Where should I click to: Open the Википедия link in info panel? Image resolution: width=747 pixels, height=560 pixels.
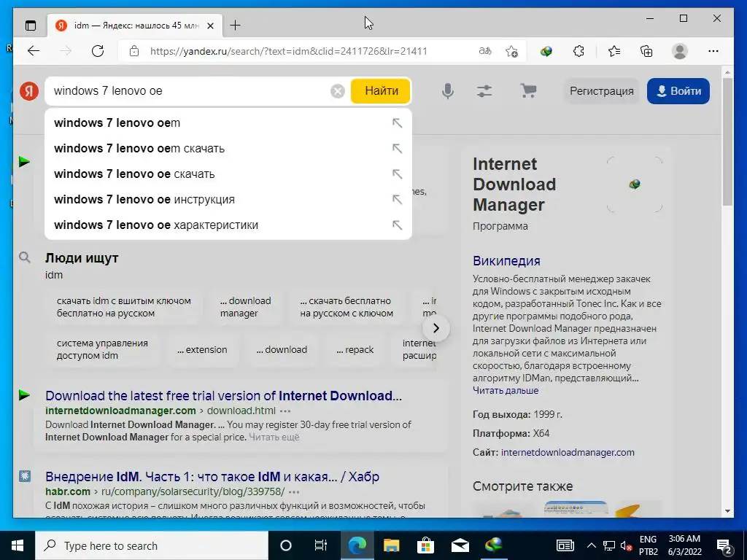pos(506,261)
